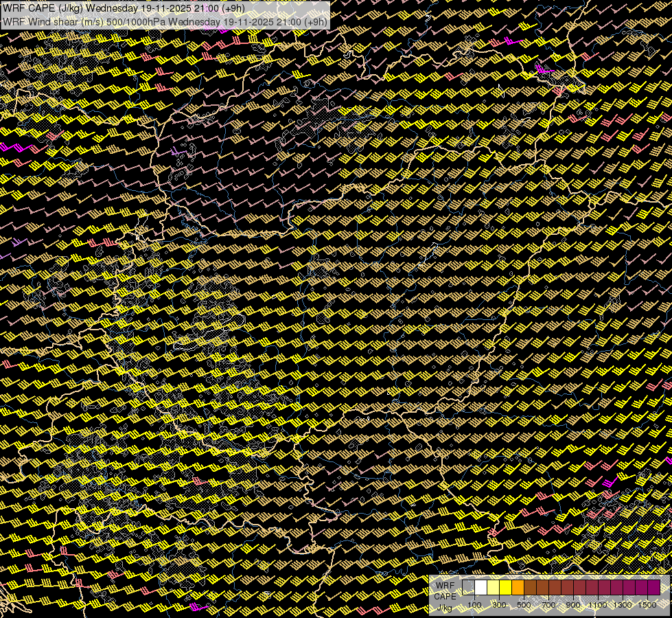Image resolution: width=672 pixels, height=618 pixels.
Task: Click the 100 label under the legend
Action: [x=474, y=605]
